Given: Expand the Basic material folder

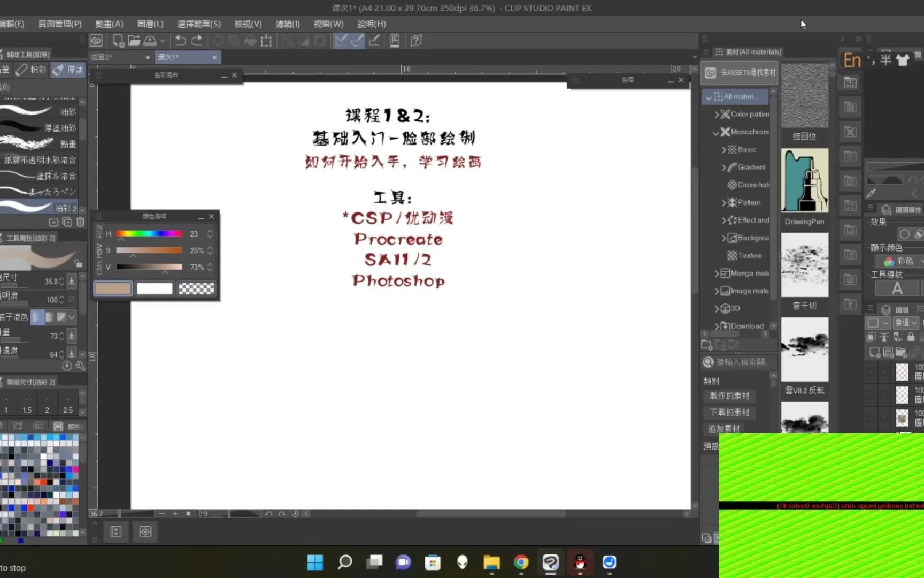Looking at the screenshot, I should tap(724, 150).
